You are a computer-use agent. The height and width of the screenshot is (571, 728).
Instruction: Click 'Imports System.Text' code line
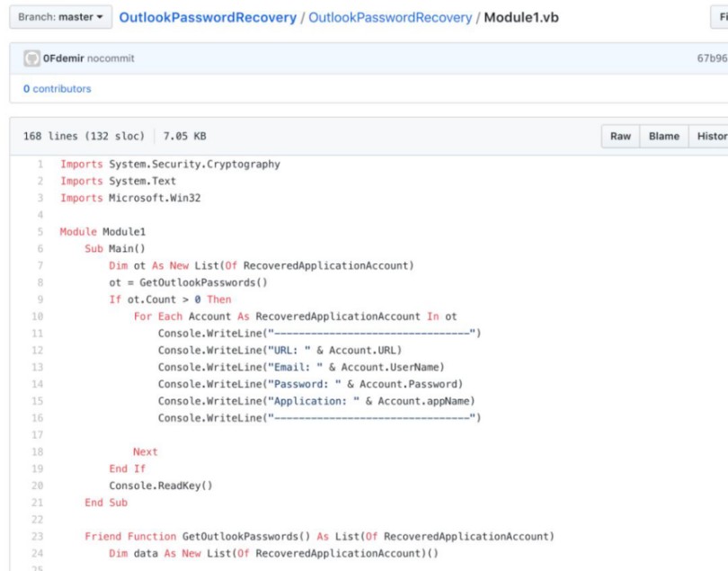118,181
